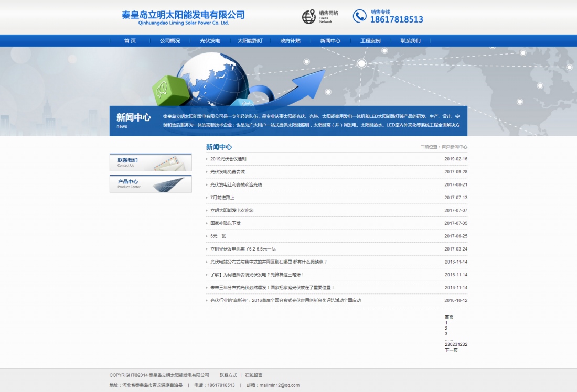
Task: Open the 2019光伏会议通知 news article
Action: (x=228, y=158)
